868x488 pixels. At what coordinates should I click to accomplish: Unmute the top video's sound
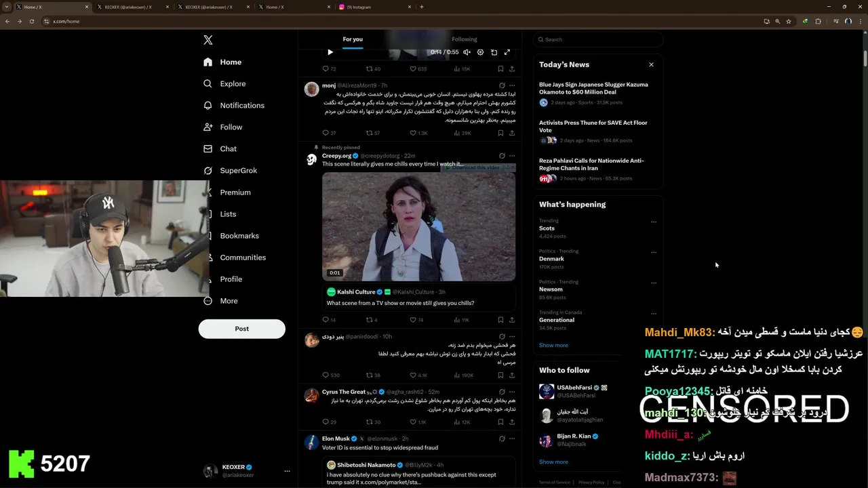467,52
